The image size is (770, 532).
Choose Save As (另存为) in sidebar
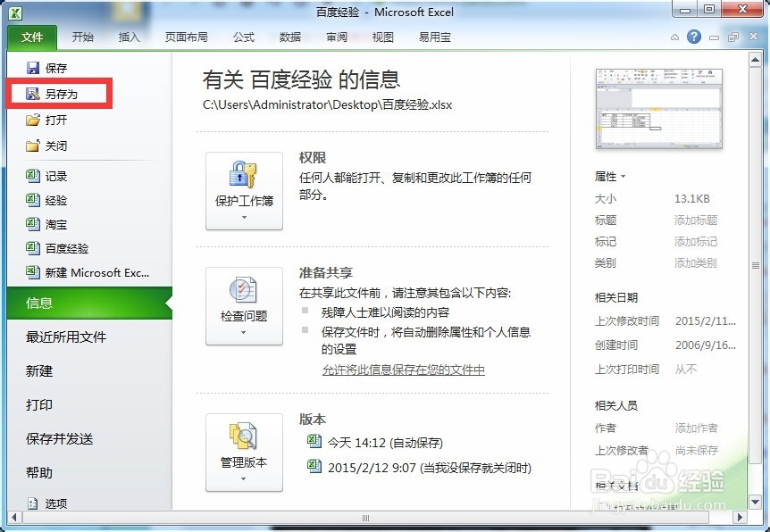pos(59,93)
